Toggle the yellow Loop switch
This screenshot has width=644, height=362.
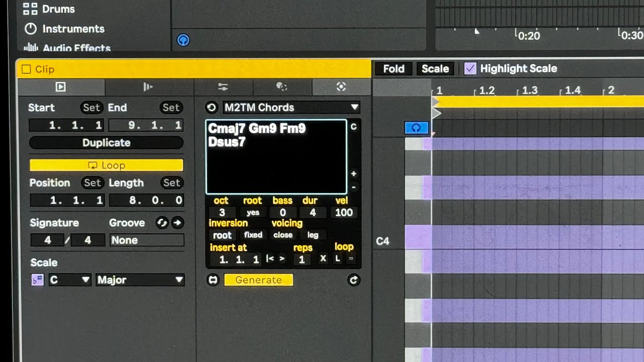106,165
